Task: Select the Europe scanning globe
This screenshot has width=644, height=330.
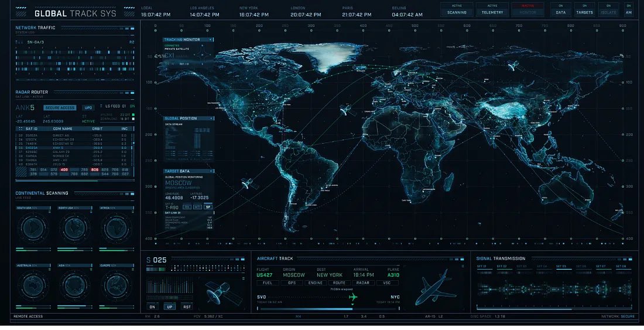Action: click(x=117, y=285)
